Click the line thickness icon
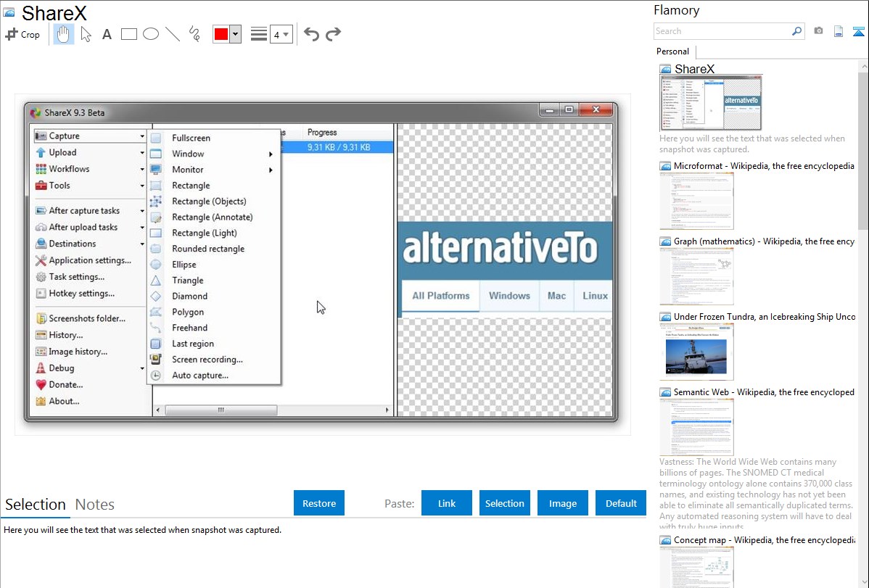This screenshot has width=869, height=588. point(259,34)
